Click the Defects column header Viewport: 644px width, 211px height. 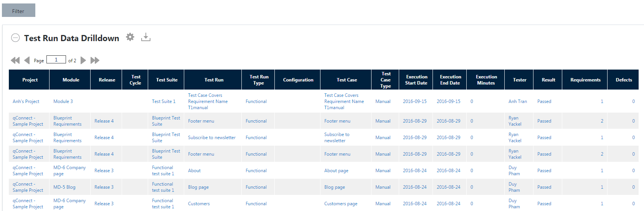tap(624, 80)
